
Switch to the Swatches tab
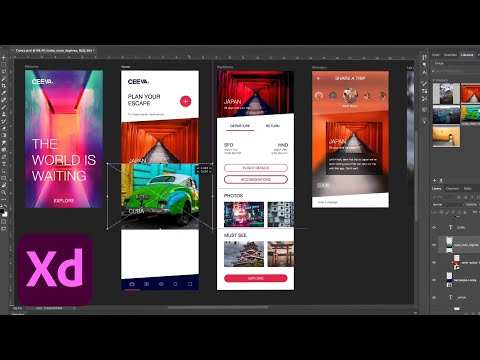pos(450,55)
